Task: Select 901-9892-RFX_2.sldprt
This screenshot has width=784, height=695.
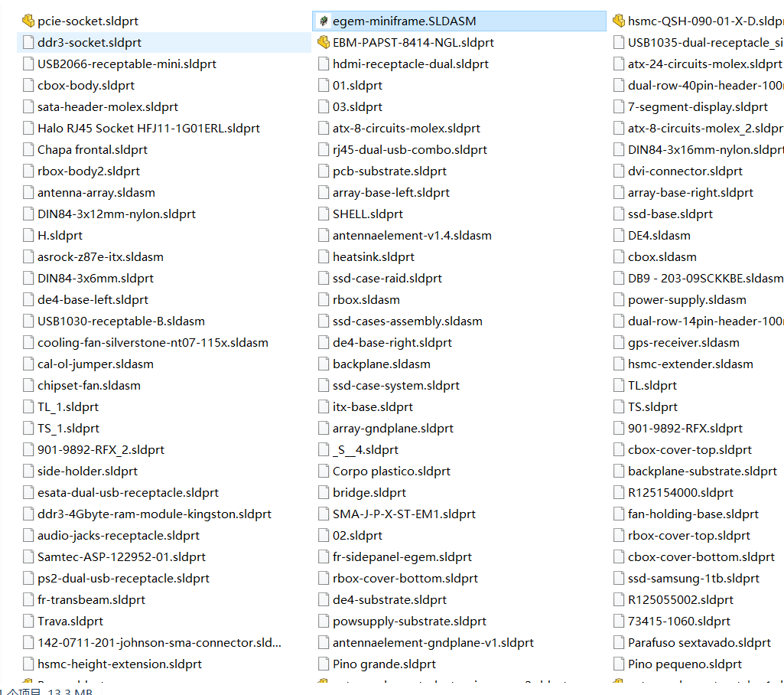Action: tap(101, 450)
